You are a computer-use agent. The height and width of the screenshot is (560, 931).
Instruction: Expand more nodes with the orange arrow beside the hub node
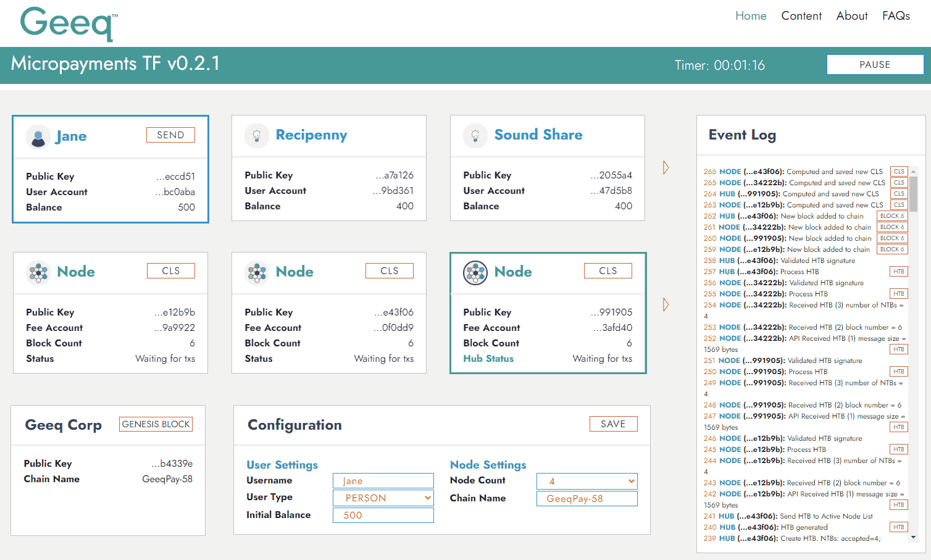[x=666, y=304]
